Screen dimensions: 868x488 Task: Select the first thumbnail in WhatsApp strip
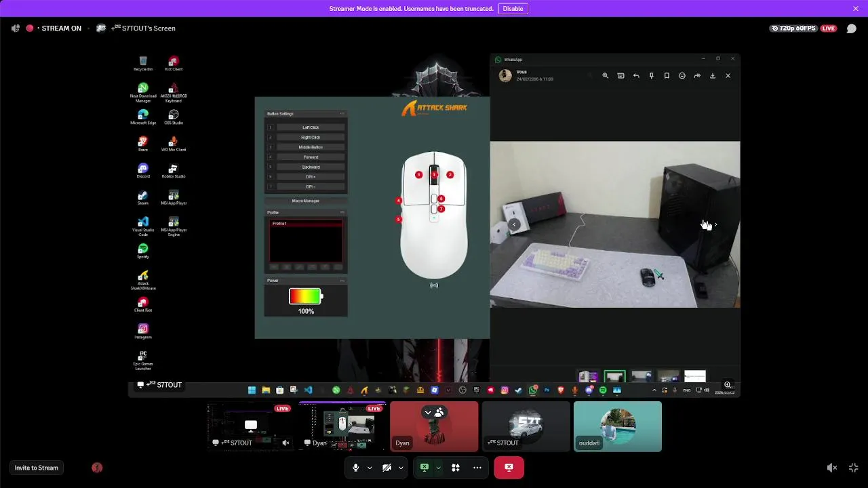point(588,376)
